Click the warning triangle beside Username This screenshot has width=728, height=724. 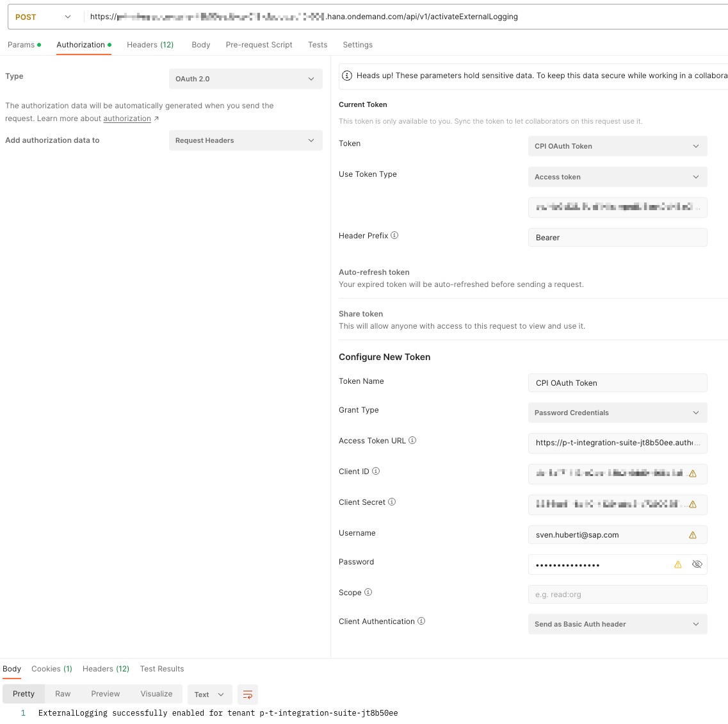pyautogui.click(x=693, y=534)
